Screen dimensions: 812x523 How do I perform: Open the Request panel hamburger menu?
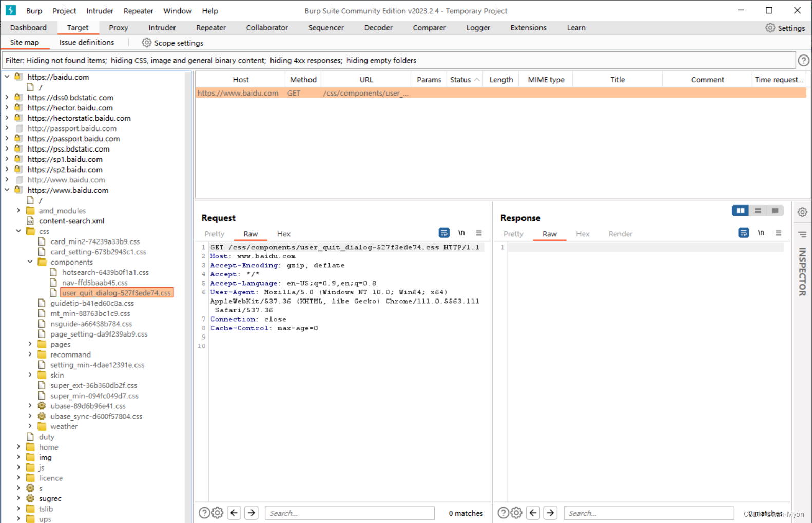478,233
